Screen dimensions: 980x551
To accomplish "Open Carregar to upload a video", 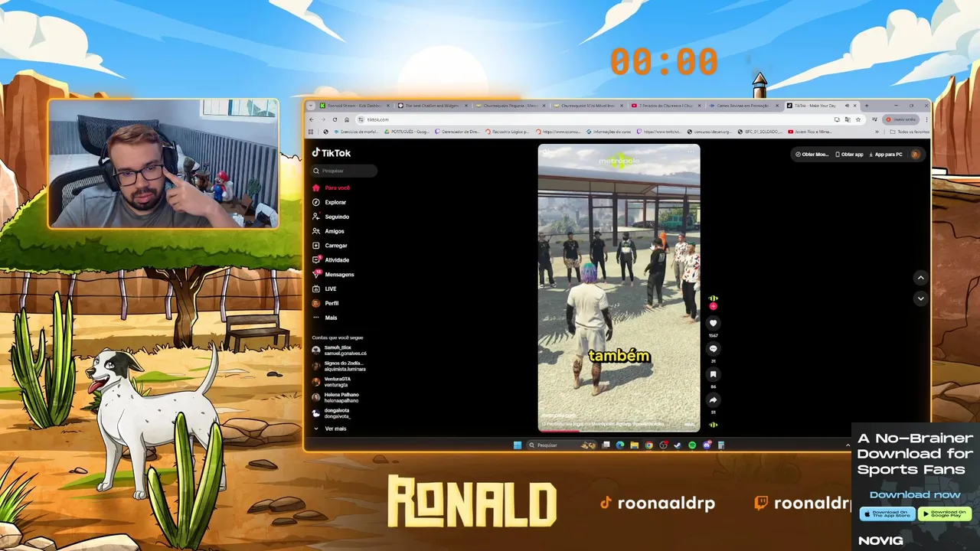I will pyautogui.click(x=330, y=246).
